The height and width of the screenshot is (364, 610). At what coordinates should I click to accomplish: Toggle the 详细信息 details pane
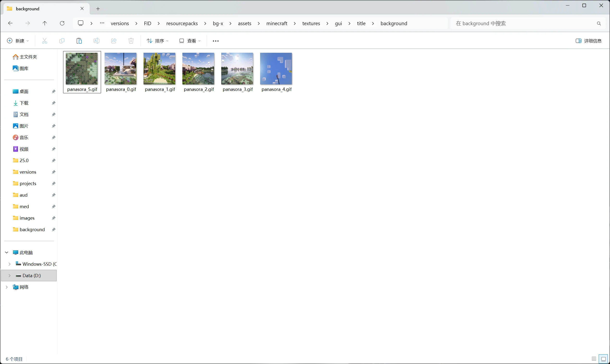[589, 41]
